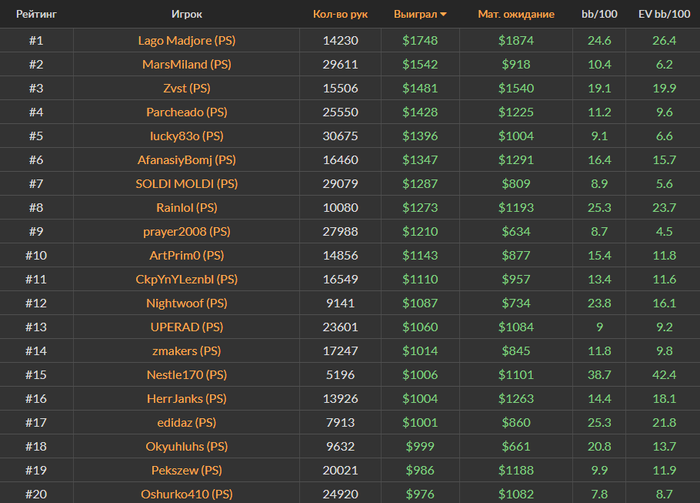
Task: Open AfanasiyBomj (PS) profile link
Action: pos(187,160)
